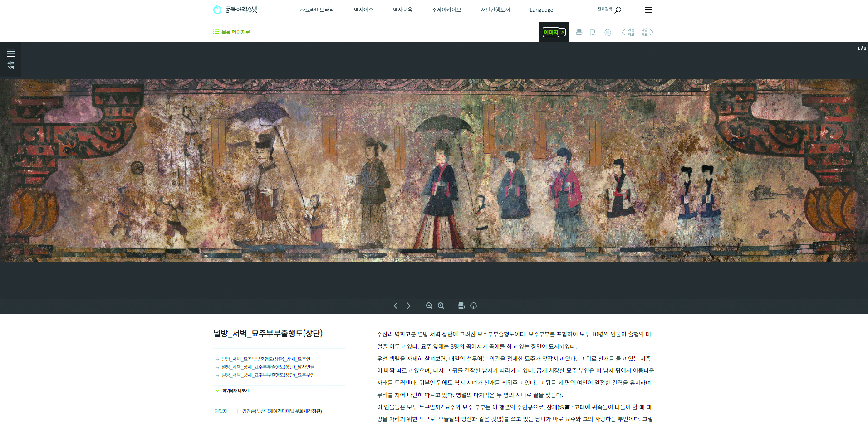Toggle the 이미지 viewer tab off
868x428 pixels.
pyautogui.click(x=554, y=32)
